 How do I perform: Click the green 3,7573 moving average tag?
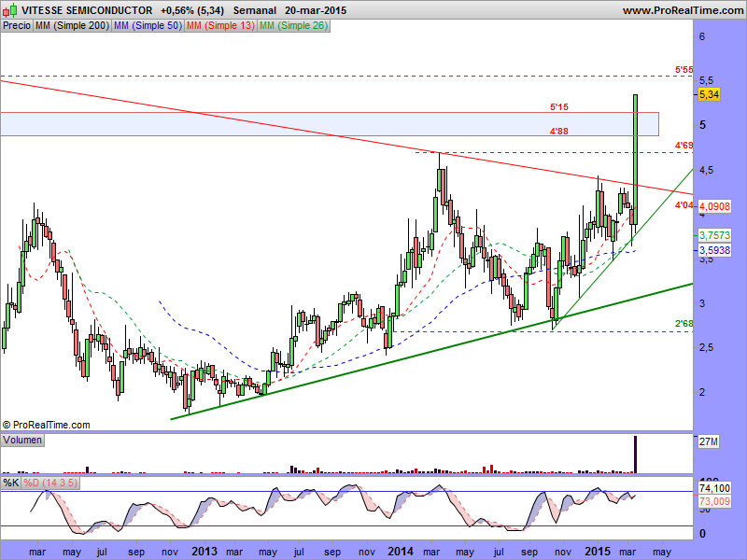[714, 235]
